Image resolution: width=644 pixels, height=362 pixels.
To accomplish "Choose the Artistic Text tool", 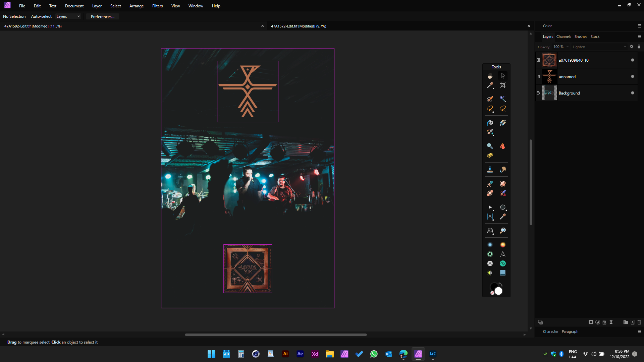I will (x=490, y=217).
